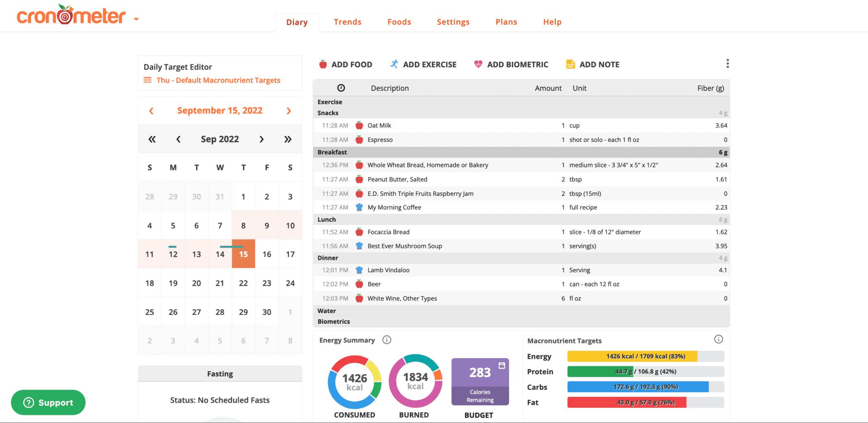Screen dimensions: 868x423
Task: Open Thu - Default Macronutrient Targets link
Action: pos(218,80)
